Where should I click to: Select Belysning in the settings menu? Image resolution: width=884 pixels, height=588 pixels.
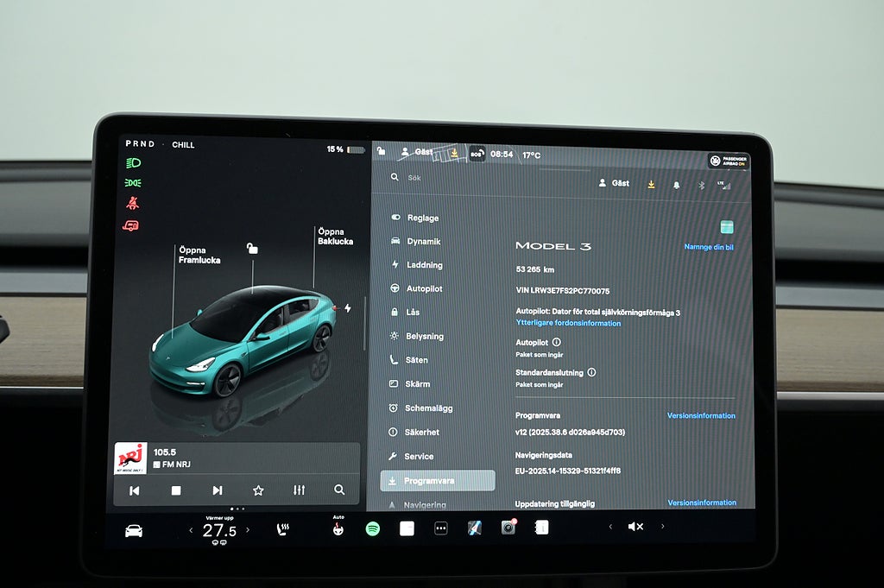pyautogui.click(x=424, y=336)
